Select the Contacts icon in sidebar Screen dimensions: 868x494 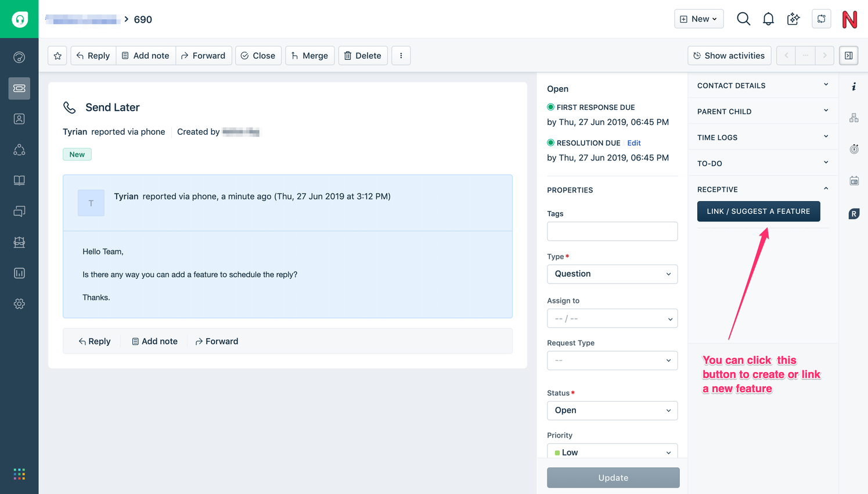(x=19, y=119)
